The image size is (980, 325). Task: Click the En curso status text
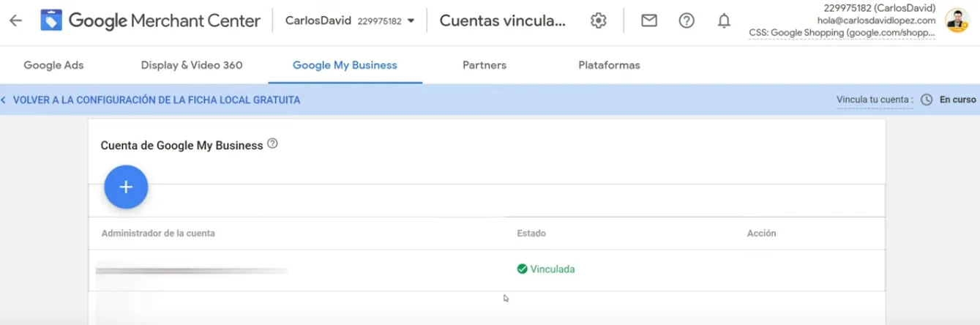[x=958, y=100]
